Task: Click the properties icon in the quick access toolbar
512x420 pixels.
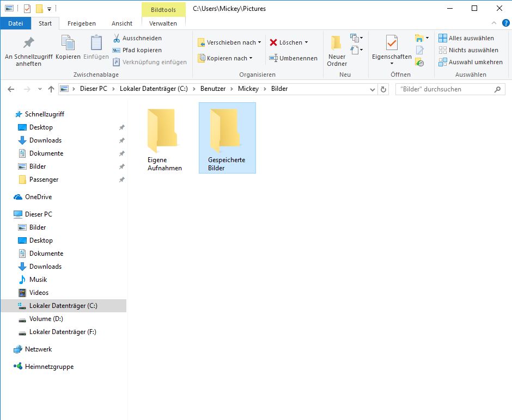Action: (27, 9)
